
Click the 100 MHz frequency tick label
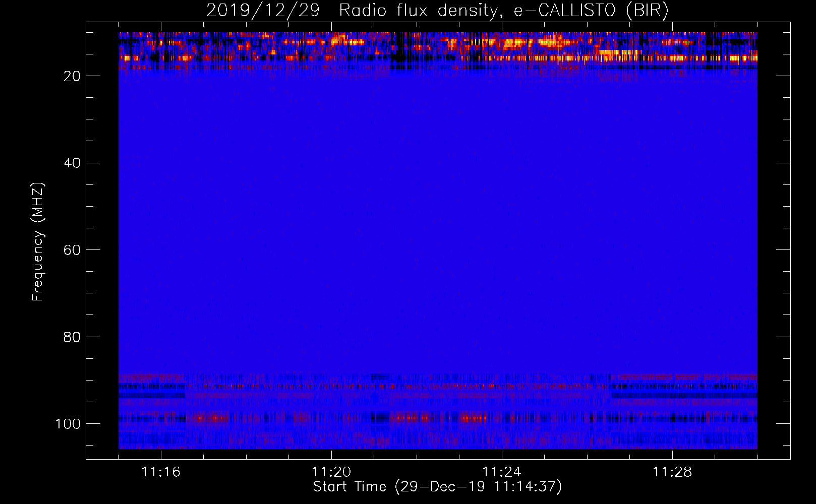tap(68, 424)
